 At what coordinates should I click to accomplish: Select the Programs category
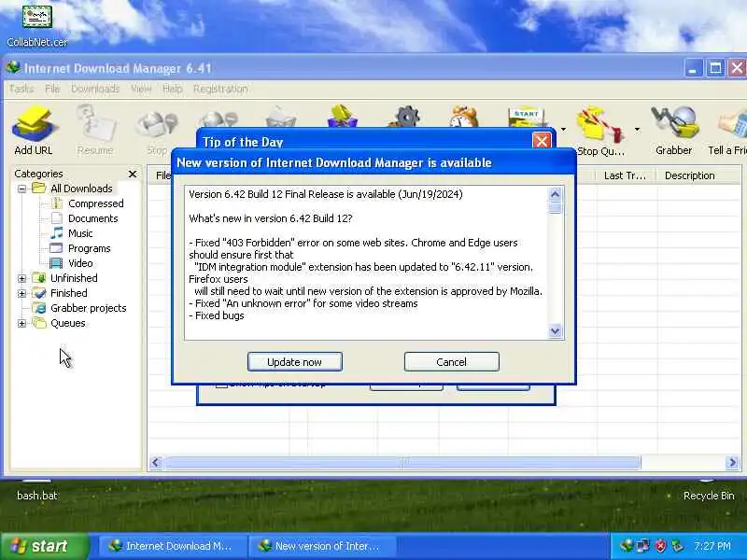tap(89, 248)
